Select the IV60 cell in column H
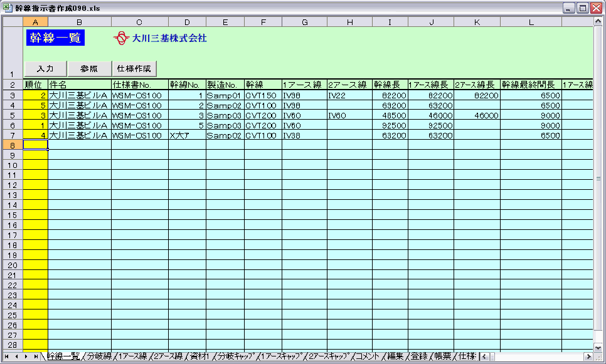The image size is (606, 364). 350,115
